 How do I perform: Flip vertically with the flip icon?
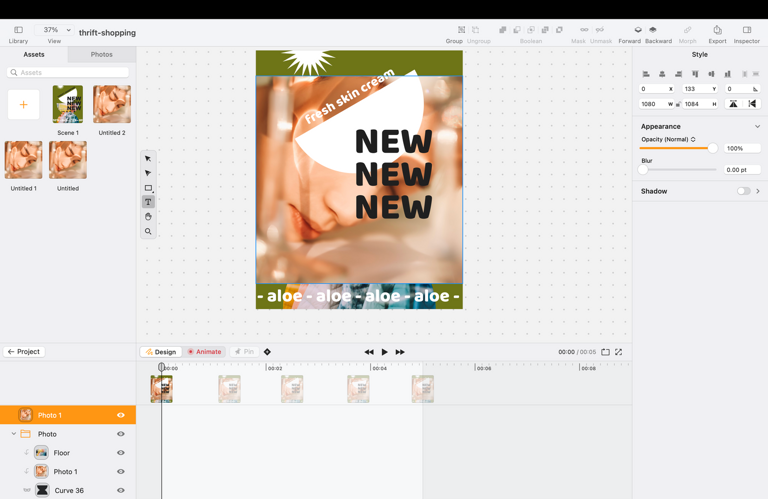(x=733, y=104)
